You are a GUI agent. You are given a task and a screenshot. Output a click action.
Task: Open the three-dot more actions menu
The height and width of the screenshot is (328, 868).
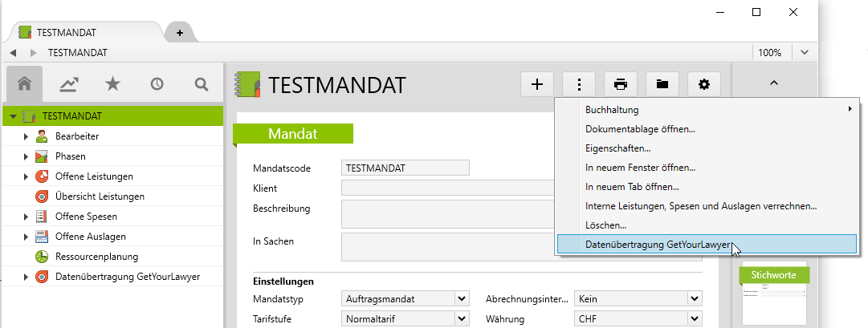[579, 85]
